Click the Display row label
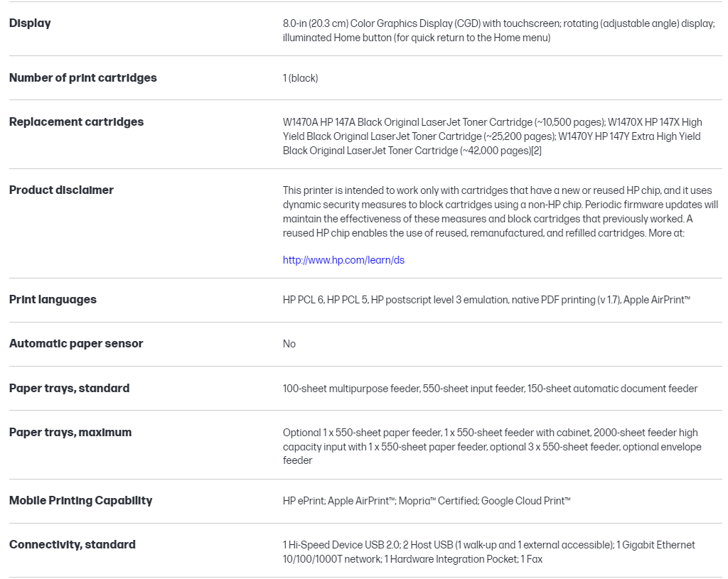This screenshot has width=728, height=579. [30, 23]
